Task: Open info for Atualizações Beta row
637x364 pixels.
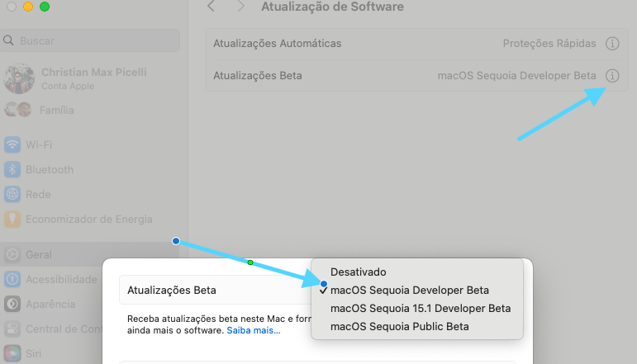Action: pos(612,75)
